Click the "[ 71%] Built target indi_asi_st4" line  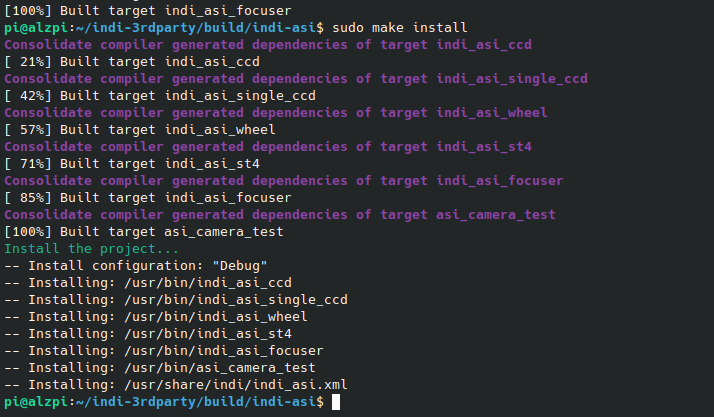[x=132, y=163]
